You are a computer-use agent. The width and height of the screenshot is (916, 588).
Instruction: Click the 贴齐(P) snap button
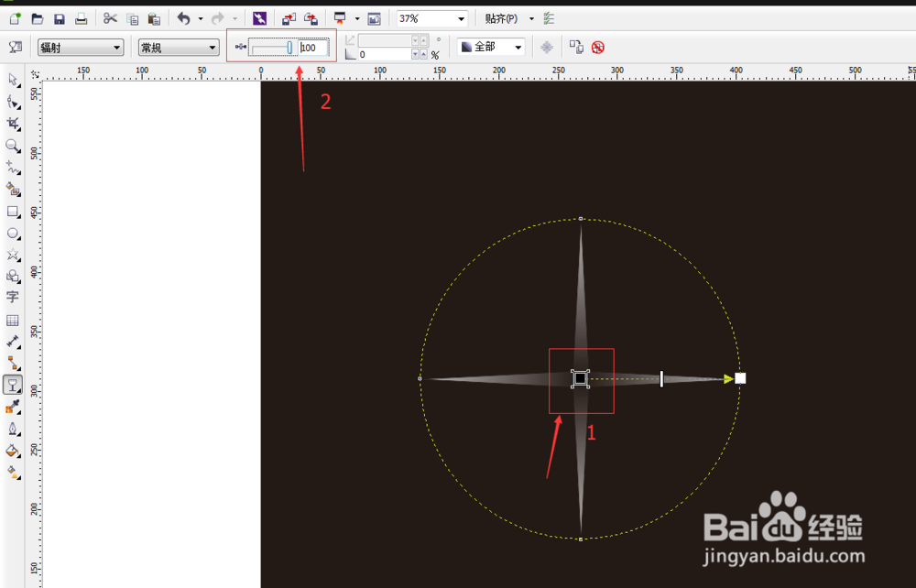(501, 19)
